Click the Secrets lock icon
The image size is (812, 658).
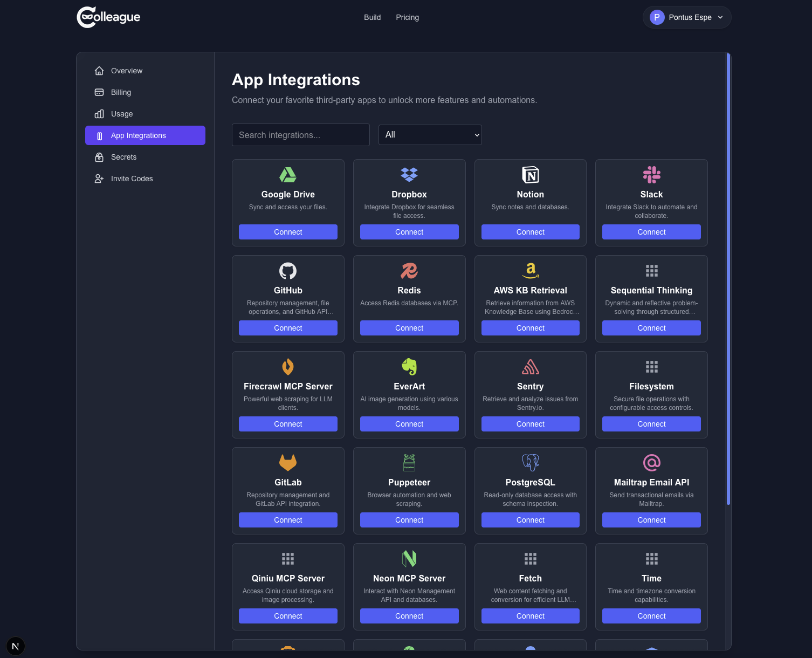[99, 157]
